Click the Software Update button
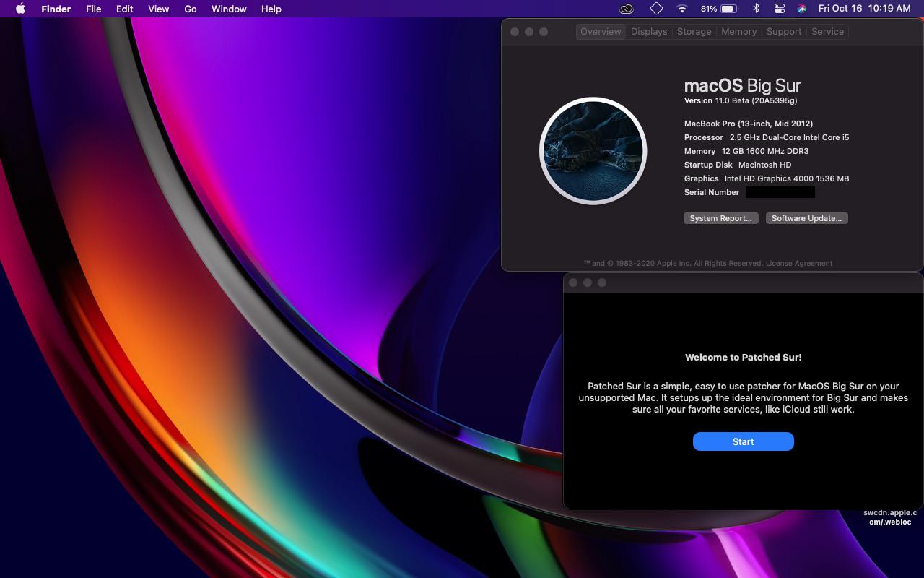This screenshot has height=578, width=924. [806, 218]
